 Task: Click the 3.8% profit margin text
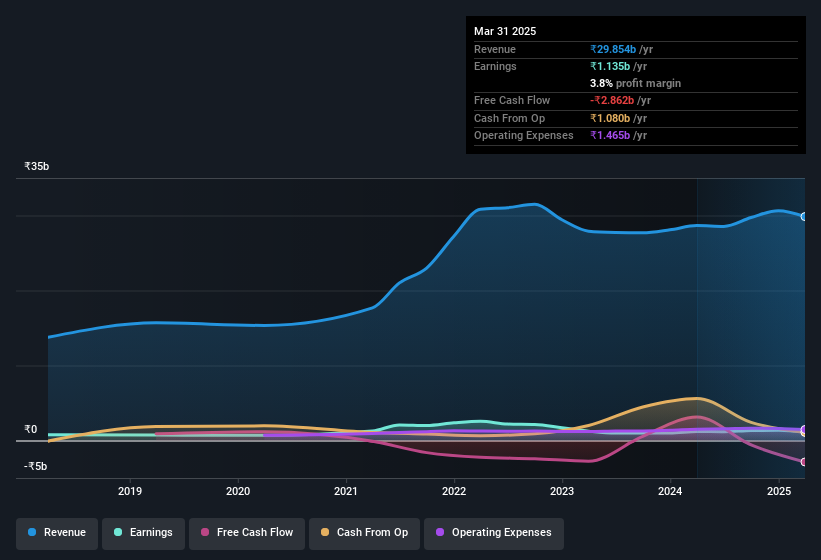click(x=636, y=83)
